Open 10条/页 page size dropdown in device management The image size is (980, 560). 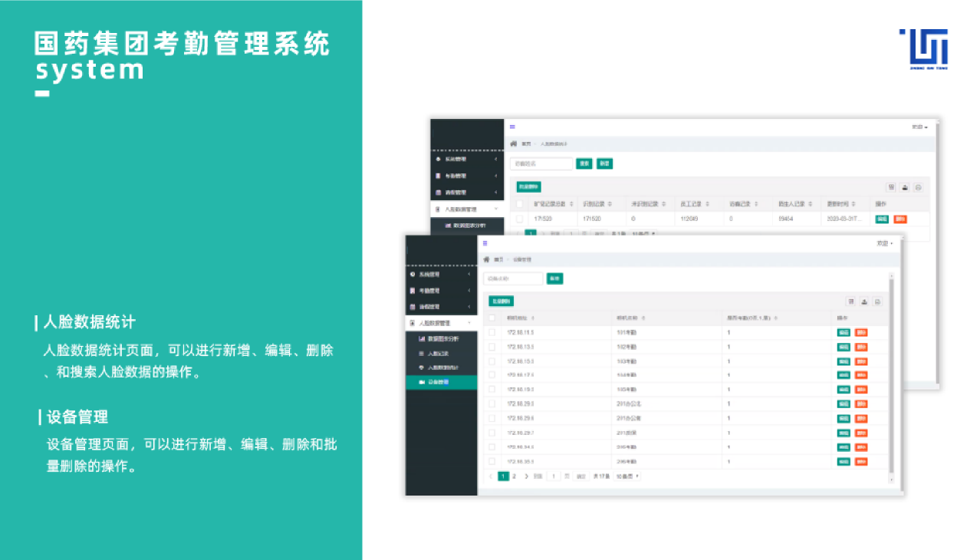[x=627, y=476]
